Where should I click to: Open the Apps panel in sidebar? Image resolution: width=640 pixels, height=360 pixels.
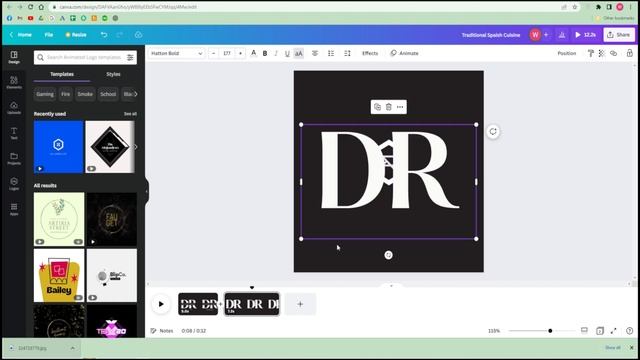click(14, 209)
